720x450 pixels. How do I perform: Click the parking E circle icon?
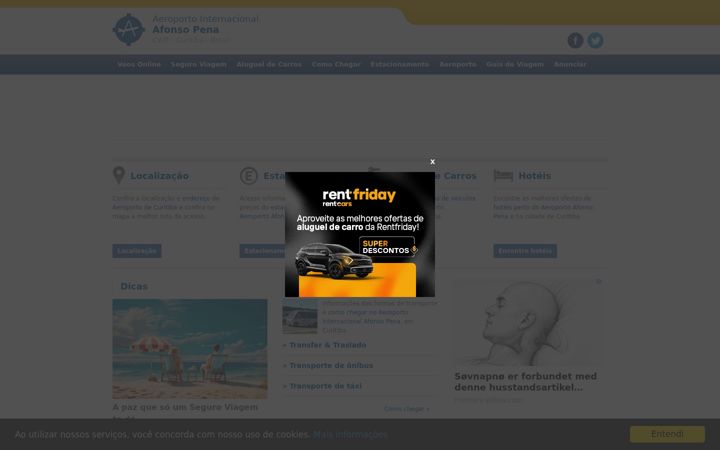pyautogui.click(x=248, y=176)
